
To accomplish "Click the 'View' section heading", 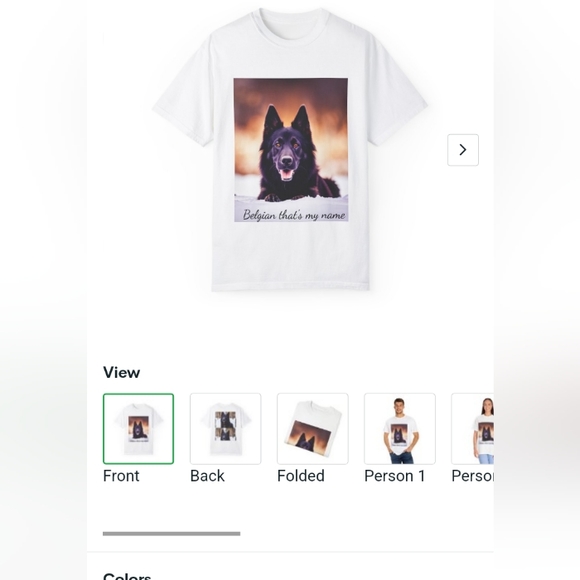I will point(121,372).
